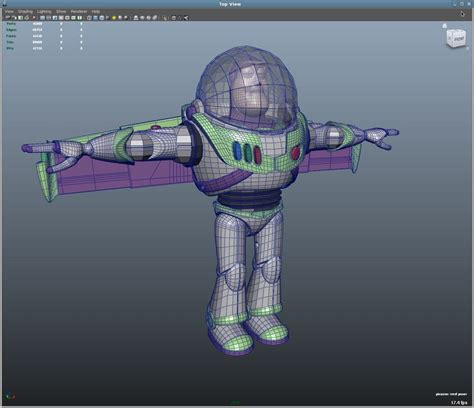
Task: Toggle the Textured display icon
Action: 108,18
